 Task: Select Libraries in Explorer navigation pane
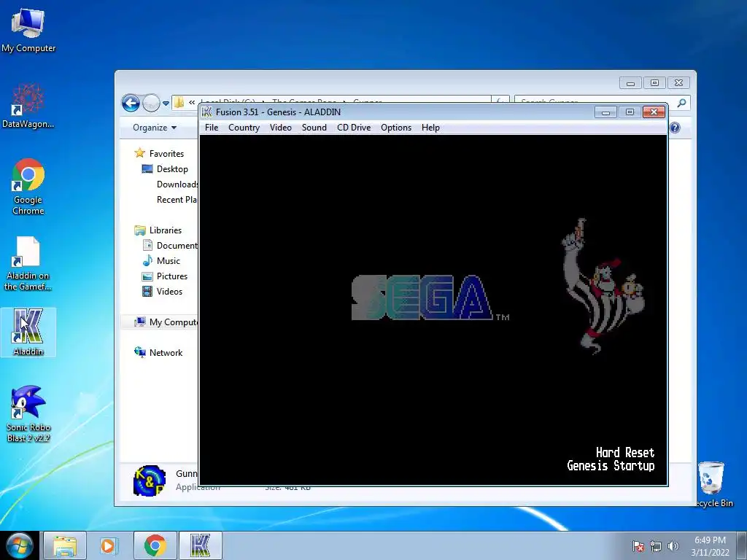tap(166, 230)
